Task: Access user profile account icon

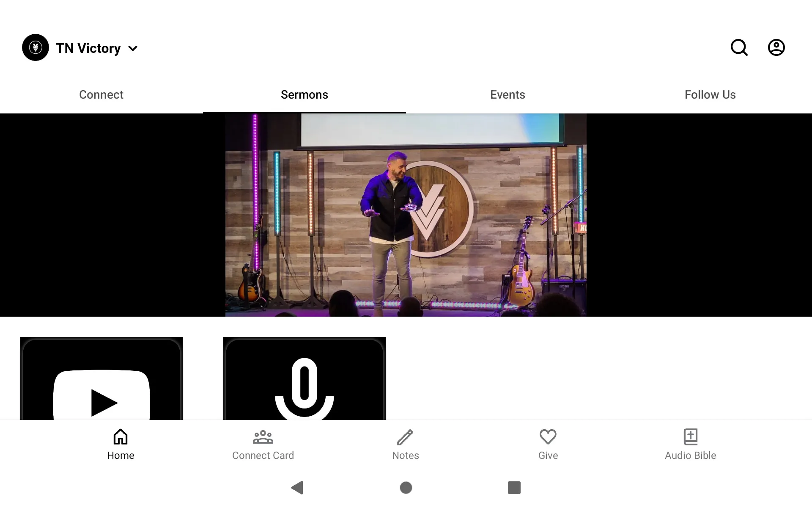Action: coord(776,47)
